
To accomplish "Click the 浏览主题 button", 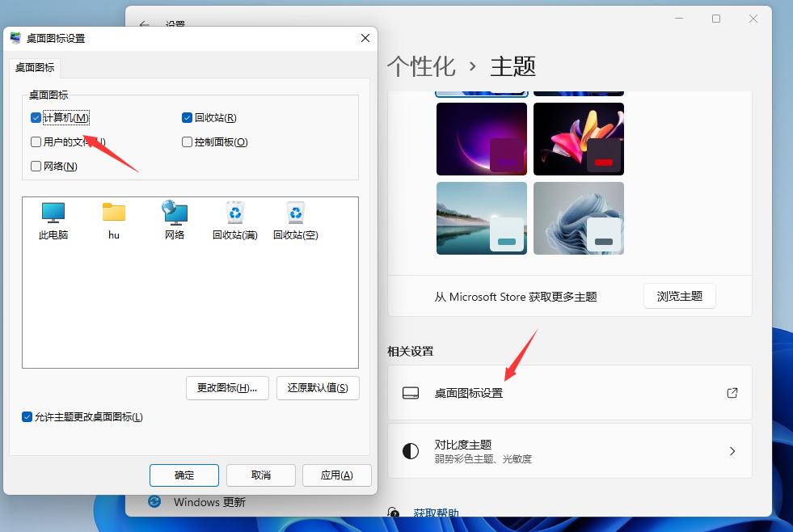I will click(x=679, y=296).
